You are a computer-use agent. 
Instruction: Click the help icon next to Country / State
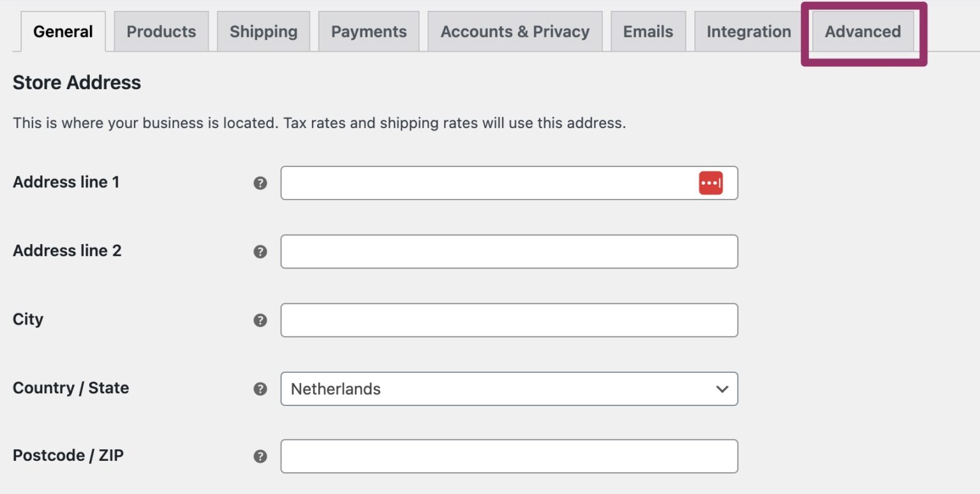pyautogui.click(x=260, y=389)
